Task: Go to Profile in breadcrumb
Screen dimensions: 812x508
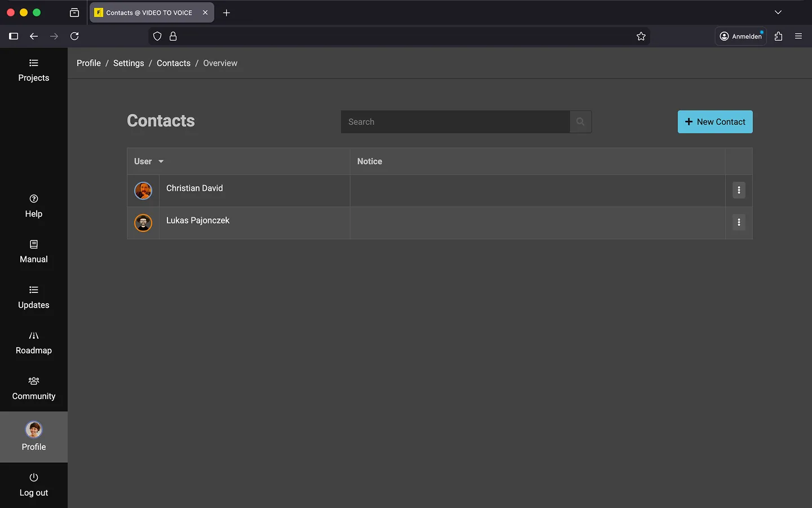Action: coord(89,63)
